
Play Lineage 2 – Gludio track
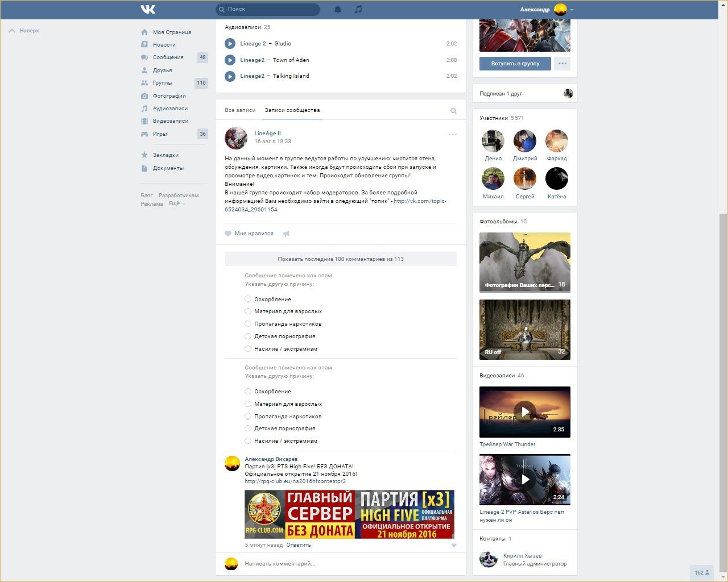(230, 44)
